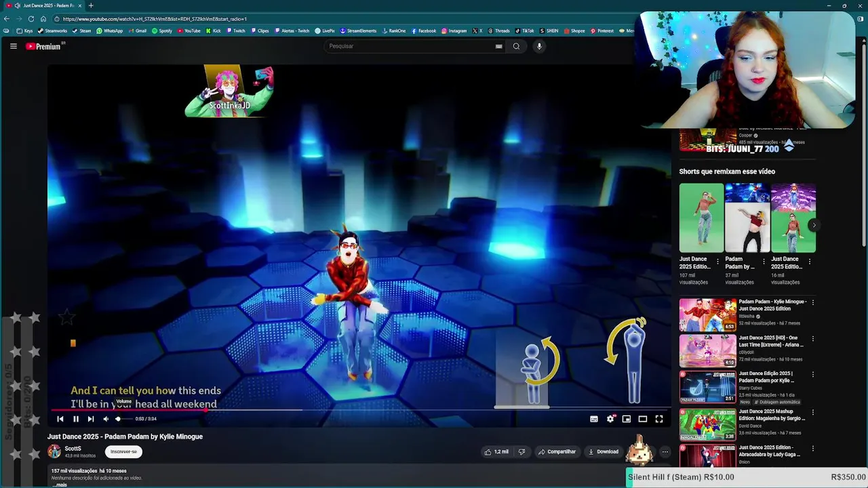Open ScottS channel avatar
The width and height of the screenshot is (868, 488).
54,451
